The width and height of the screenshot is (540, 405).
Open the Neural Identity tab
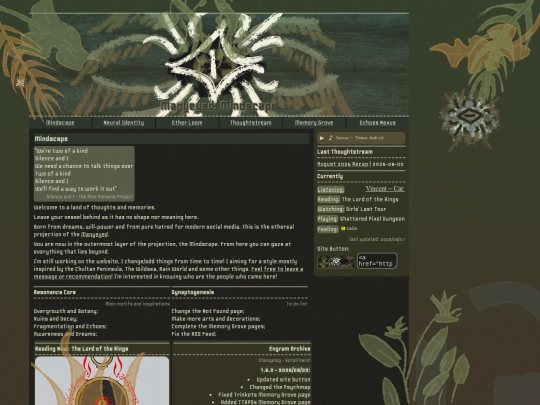click(124, 123)
